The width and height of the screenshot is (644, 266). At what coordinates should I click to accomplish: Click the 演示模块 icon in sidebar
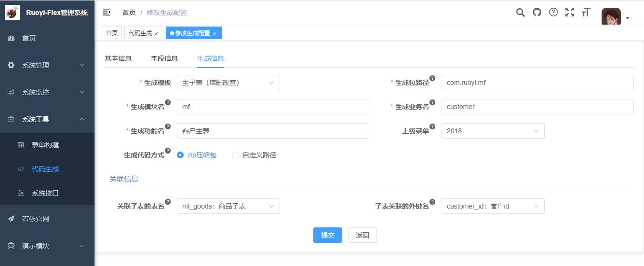(x=11, y=246)
